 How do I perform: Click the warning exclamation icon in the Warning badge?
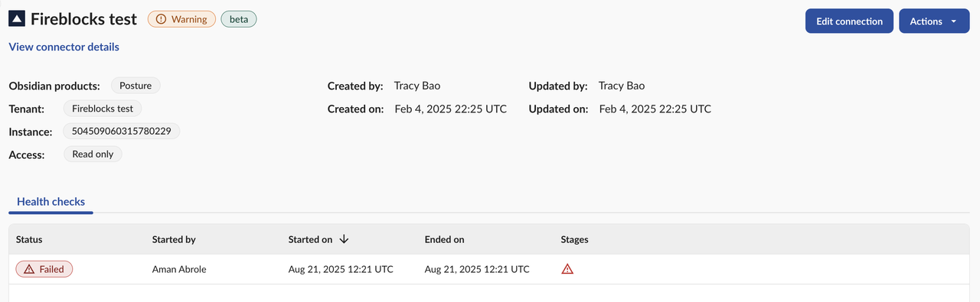click(x=161, y=19)
